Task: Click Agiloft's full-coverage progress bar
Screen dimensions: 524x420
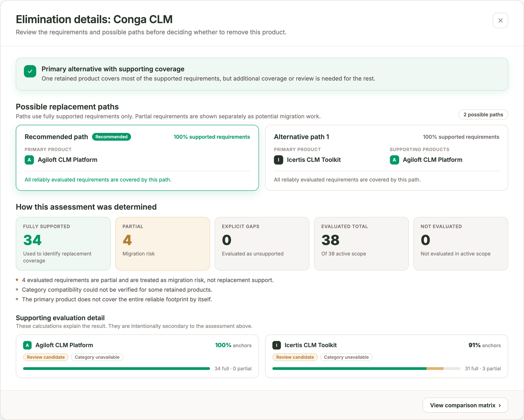Action: tap(117, 369)
